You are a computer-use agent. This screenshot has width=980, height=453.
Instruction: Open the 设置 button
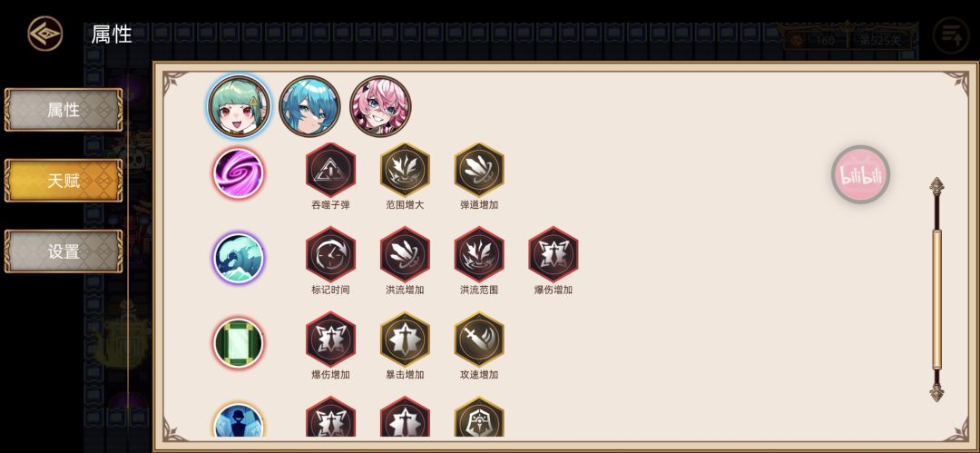[x=64, y=251]
